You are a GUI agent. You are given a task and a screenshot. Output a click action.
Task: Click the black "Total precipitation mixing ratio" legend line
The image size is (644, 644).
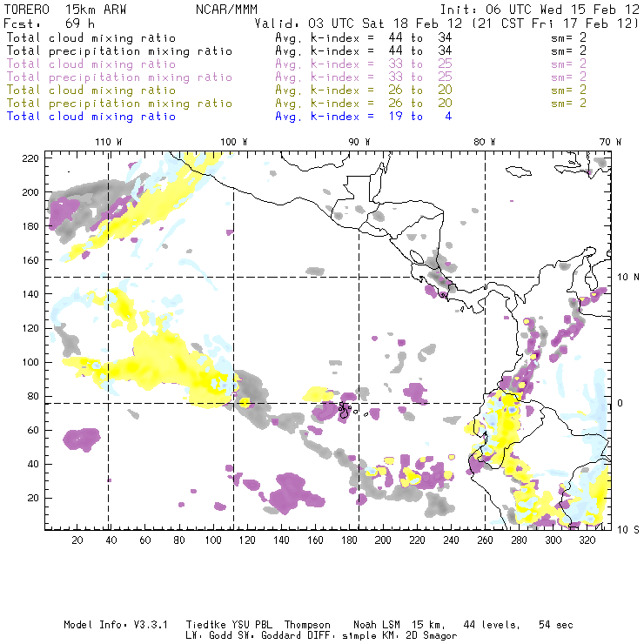pyautogui.click(x=119, y=51)
